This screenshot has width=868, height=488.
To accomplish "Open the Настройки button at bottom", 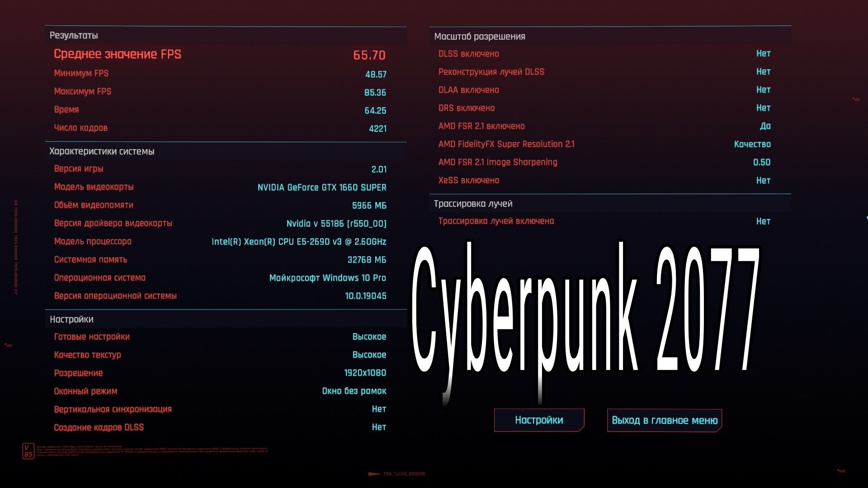I will [539, 420].
